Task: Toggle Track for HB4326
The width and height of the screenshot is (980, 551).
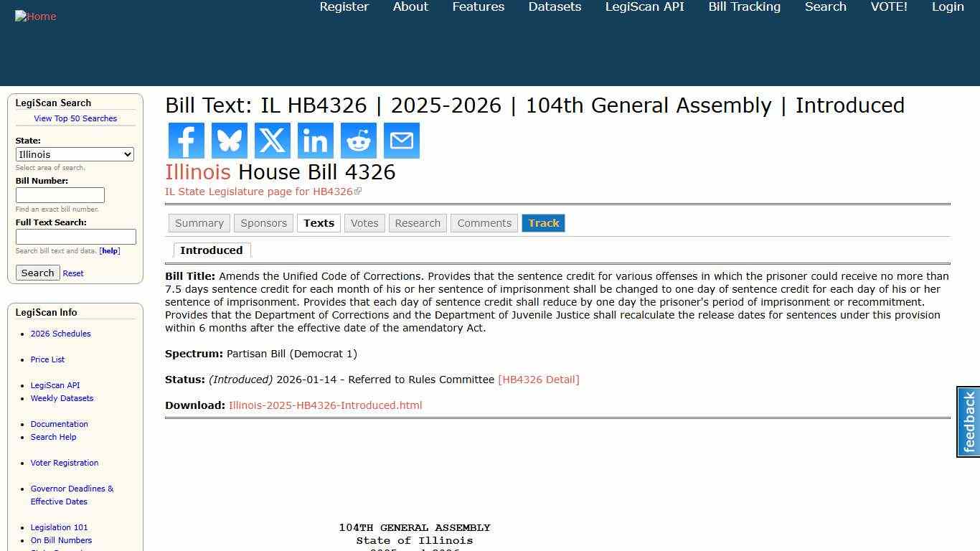Action: [543, 223]
